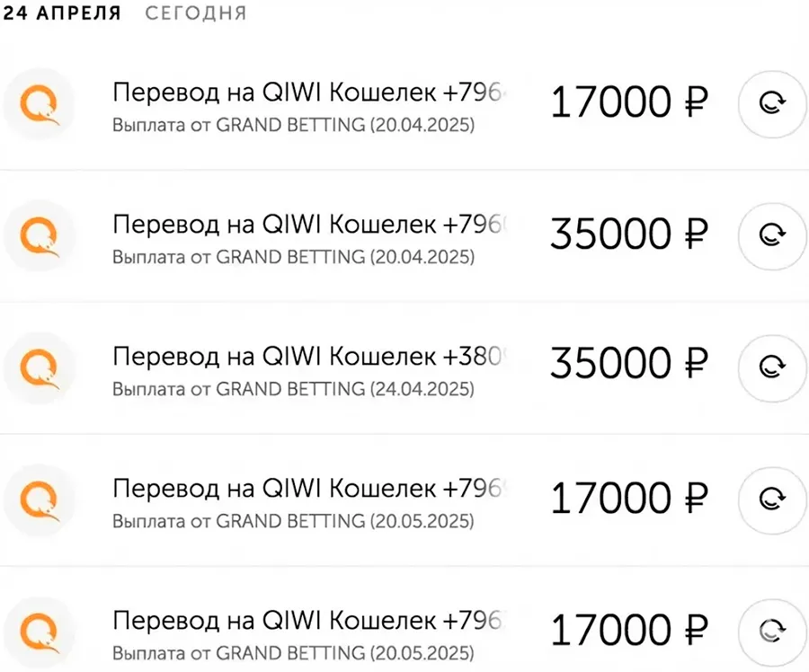Click the QIWI logo on the last transaction row
This screenshot has height=672, width=809.
point(40,630)
